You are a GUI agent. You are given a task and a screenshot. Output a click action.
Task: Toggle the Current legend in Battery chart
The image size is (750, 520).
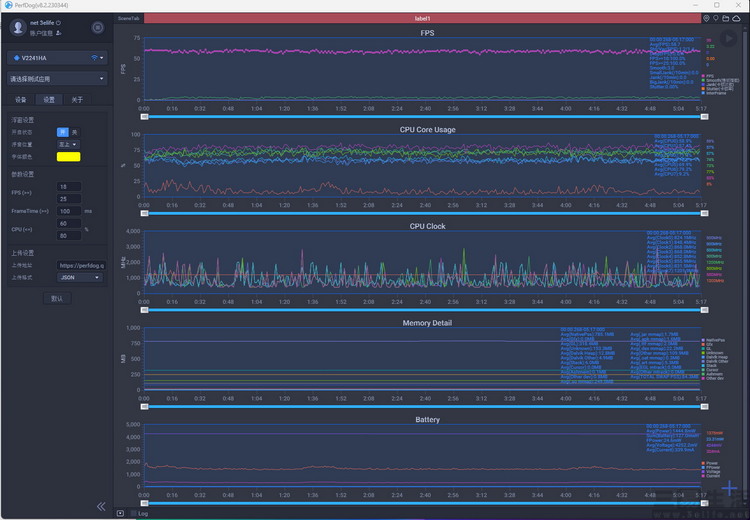[x=710, y=476]
